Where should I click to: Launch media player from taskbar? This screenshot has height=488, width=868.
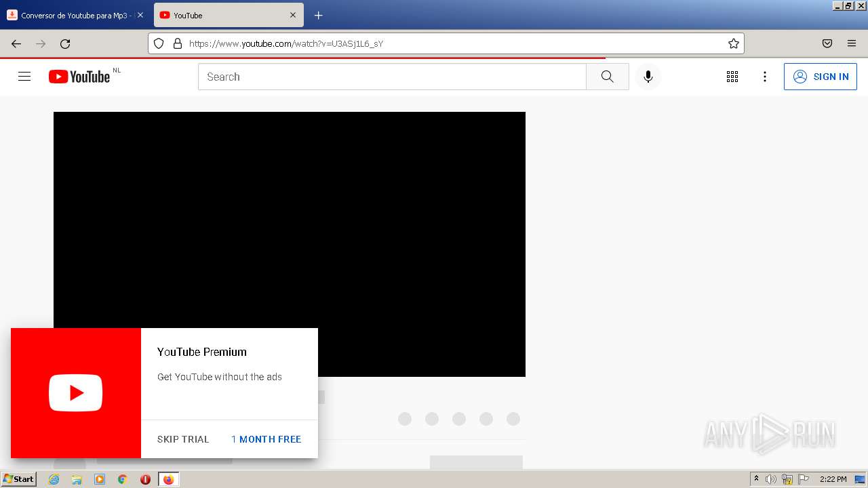click(x=100, y=479)
